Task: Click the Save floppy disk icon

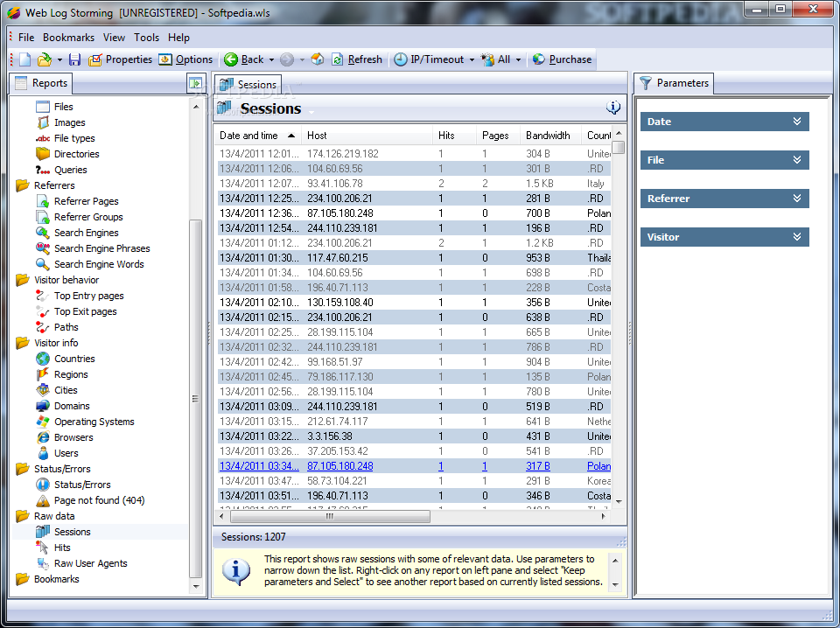Action: [x=74, y=59]
